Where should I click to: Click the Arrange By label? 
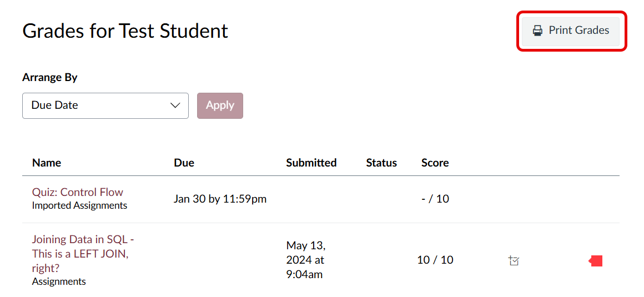point(49,77)
